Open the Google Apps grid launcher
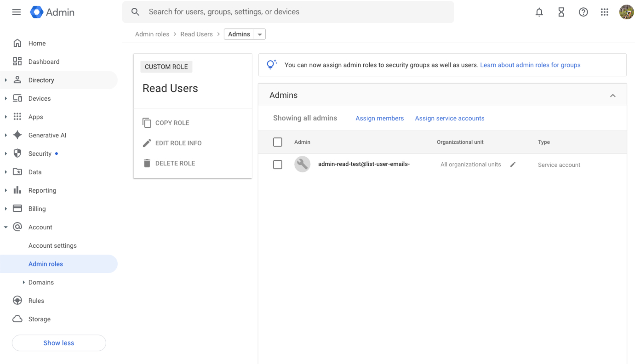This screenshot has width=635, height=364. (x=604, y=12)
